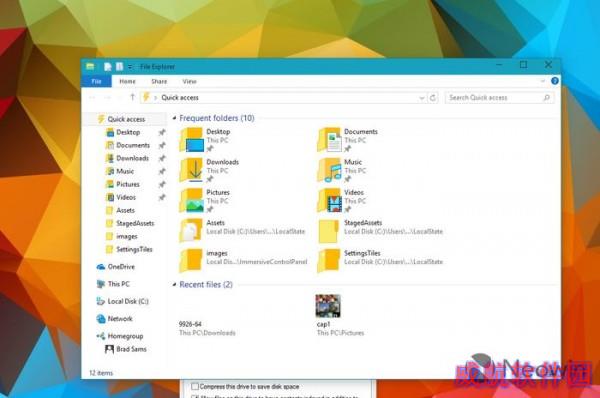Click the Recent files (2) heading

coord(206,284)
